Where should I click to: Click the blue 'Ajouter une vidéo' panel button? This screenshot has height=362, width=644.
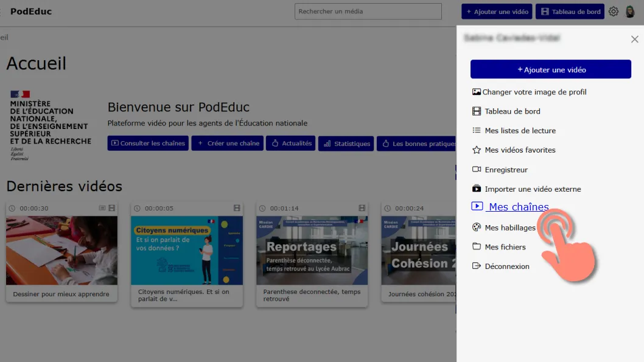[x=551, y=69]
